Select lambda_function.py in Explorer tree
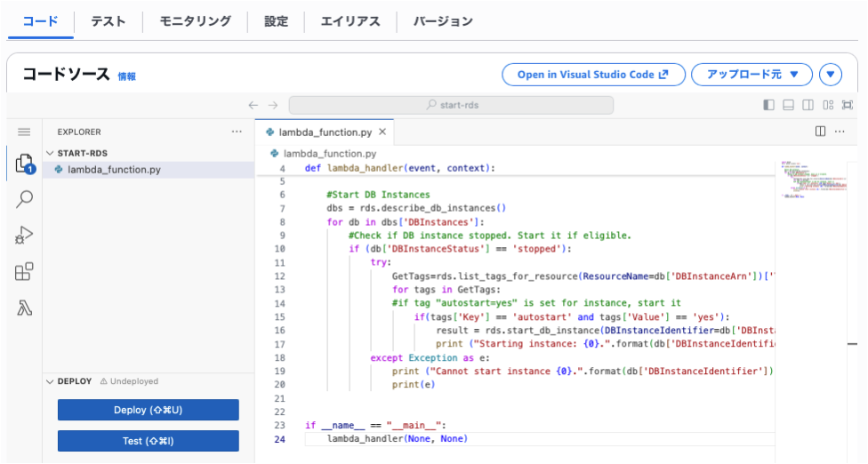The width and height of the screenshot is (868, 464). coord(149,169)
